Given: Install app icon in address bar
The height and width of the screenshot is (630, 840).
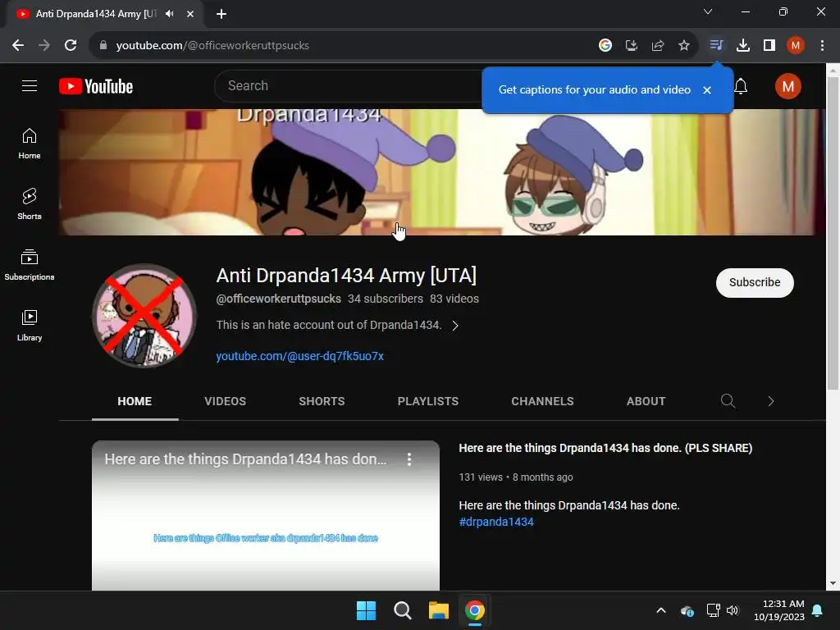Looking at the screenshot, I should (x=632, y=46).
